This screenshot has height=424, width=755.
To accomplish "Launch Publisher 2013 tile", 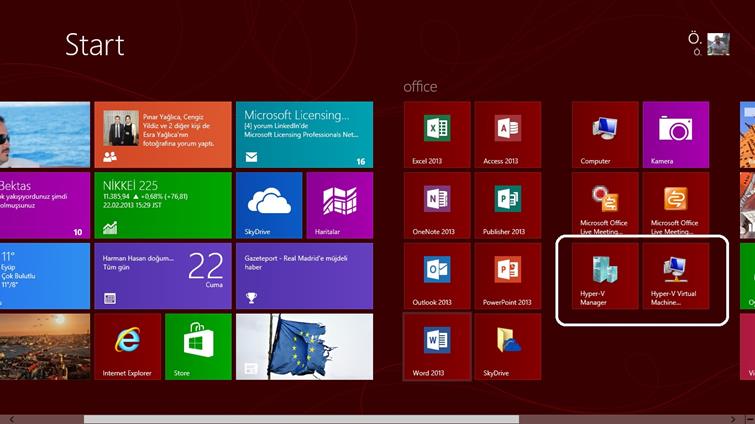I will point(508,206).
